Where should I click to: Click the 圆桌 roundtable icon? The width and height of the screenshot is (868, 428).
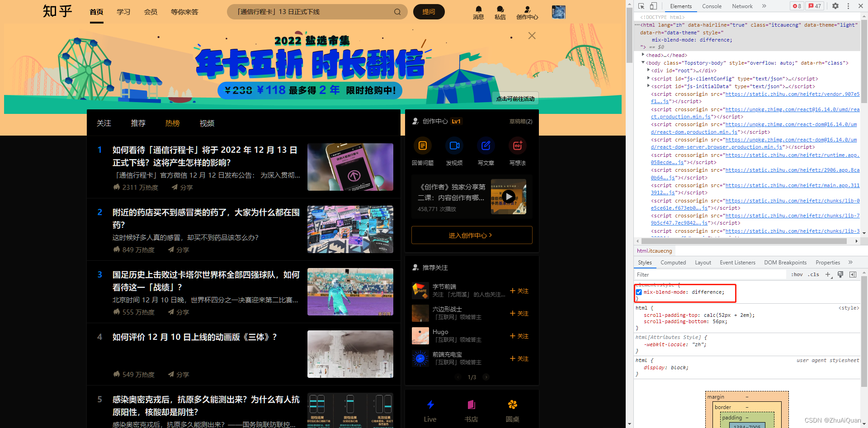coord(512,404)
